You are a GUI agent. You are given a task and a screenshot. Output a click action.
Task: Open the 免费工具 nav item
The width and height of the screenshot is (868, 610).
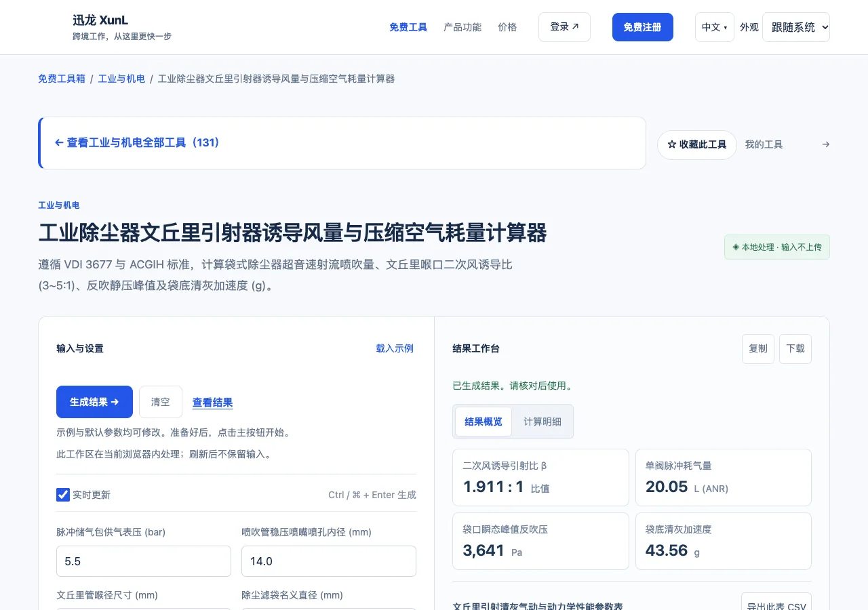pyautogui.click(x=408, y=27)
